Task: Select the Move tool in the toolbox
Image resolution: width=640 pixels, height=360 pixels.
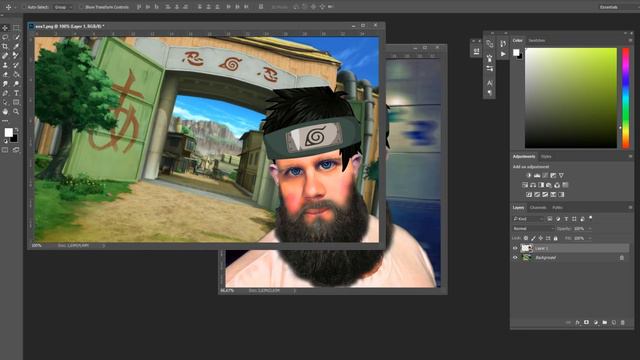Action: pos(5,28)
